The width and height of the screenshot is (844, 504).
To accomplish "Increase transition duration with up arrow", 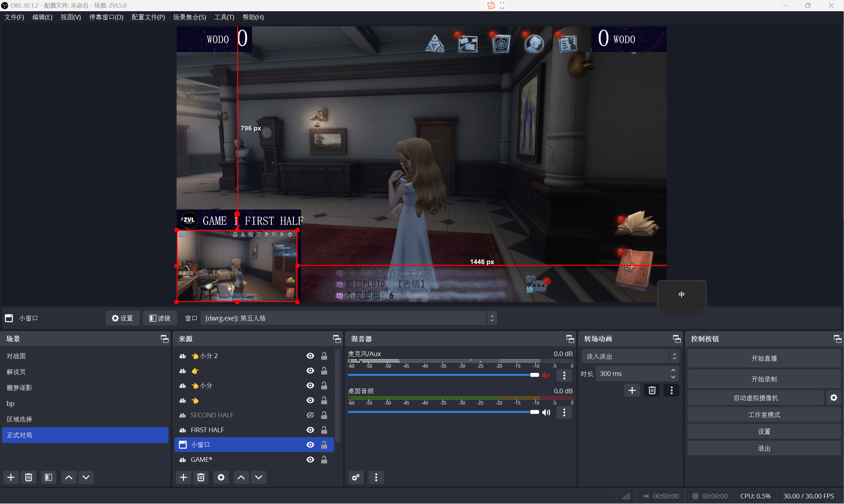I will (673, 370).
